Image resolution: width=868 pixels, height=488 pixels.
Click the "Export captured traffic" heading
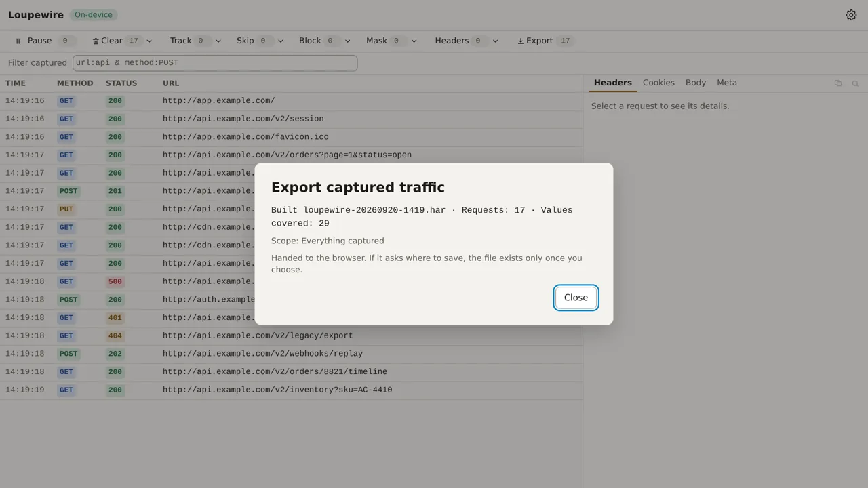358,187
